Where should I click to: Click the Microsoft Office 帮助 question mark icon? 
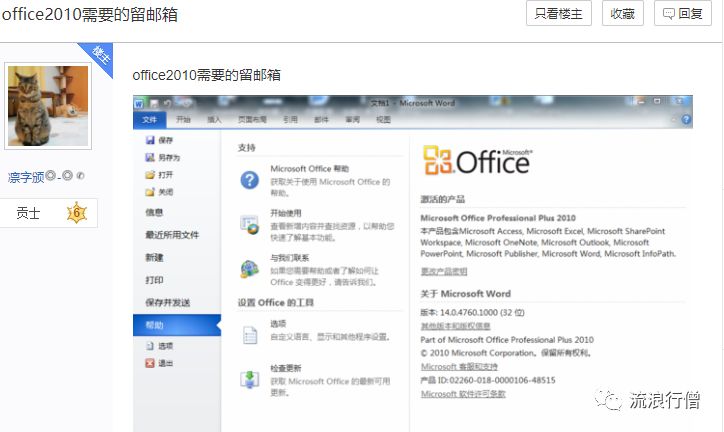coord(249,180)
